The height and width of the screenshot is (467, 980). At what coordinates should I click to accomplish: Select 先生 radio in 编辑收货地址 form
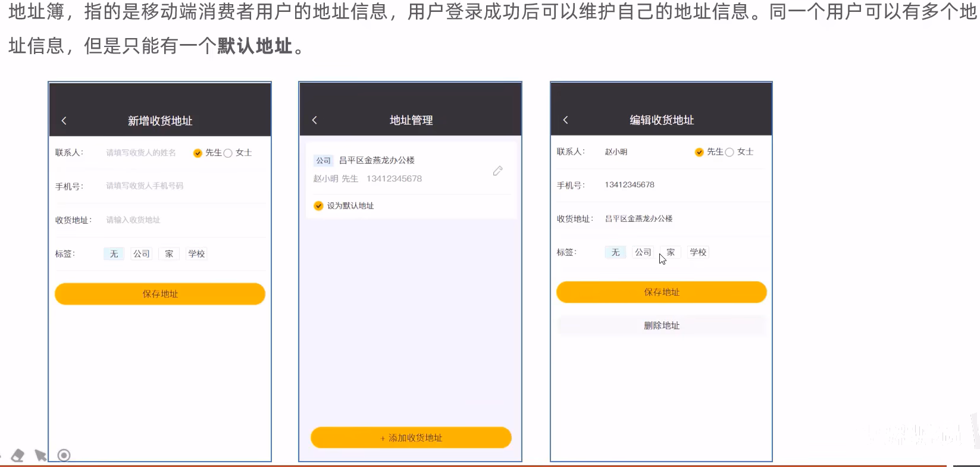[699, 152]
